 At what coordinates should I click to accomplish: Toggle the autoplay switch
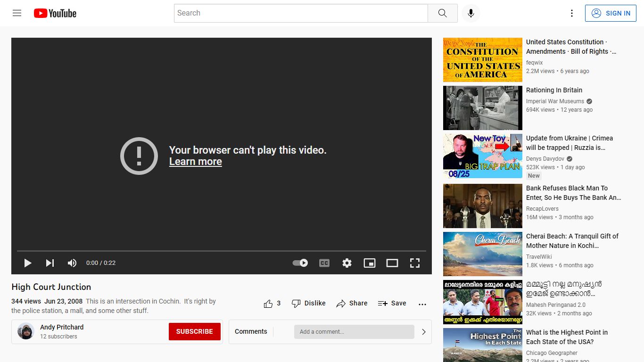tap(300, 263)
